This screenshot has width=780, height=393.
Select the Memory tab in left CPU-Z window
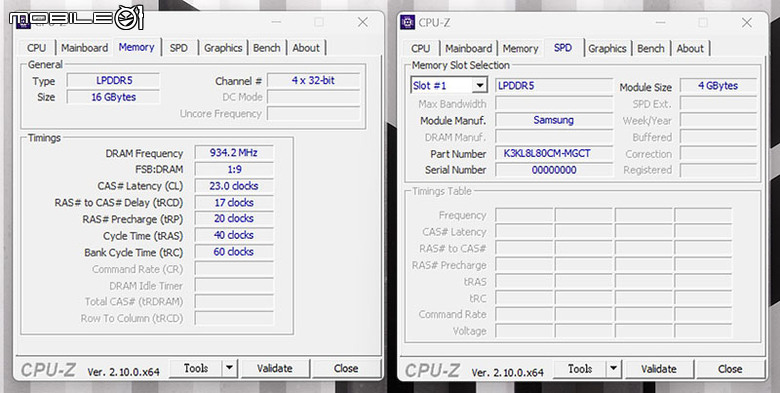[x=136, y=47]
